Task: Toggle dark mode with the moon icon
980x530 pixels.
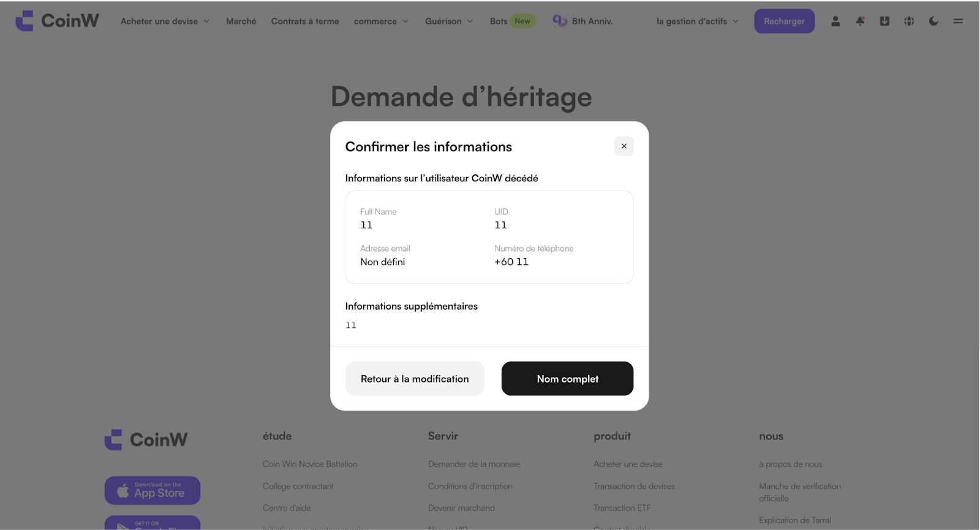Action: click(933, 21)
